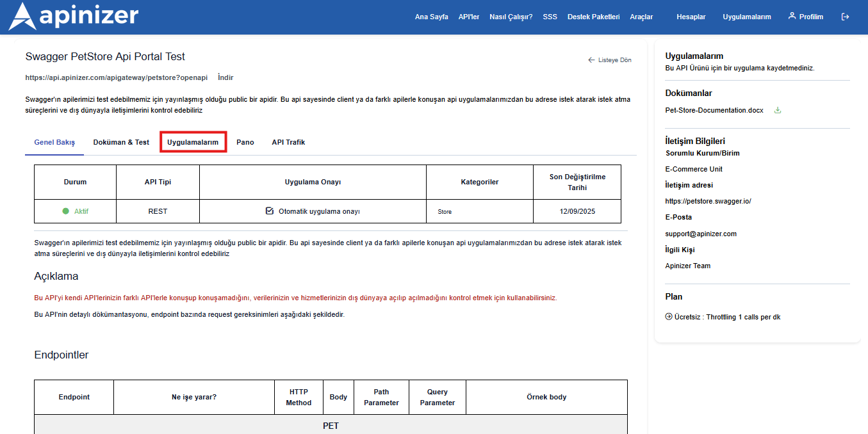Click the Aktif status text
This screenshot has height=434, width=868.
pos(81,211)
